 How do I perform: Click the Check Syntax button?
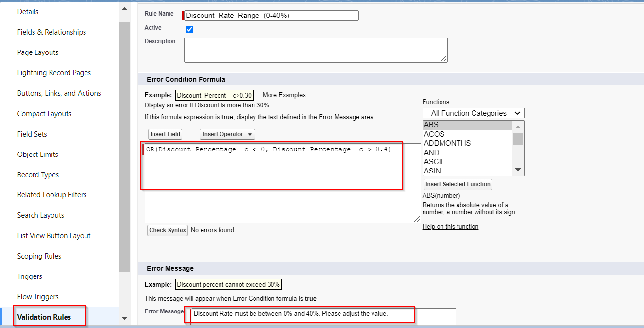coord(167,230)
